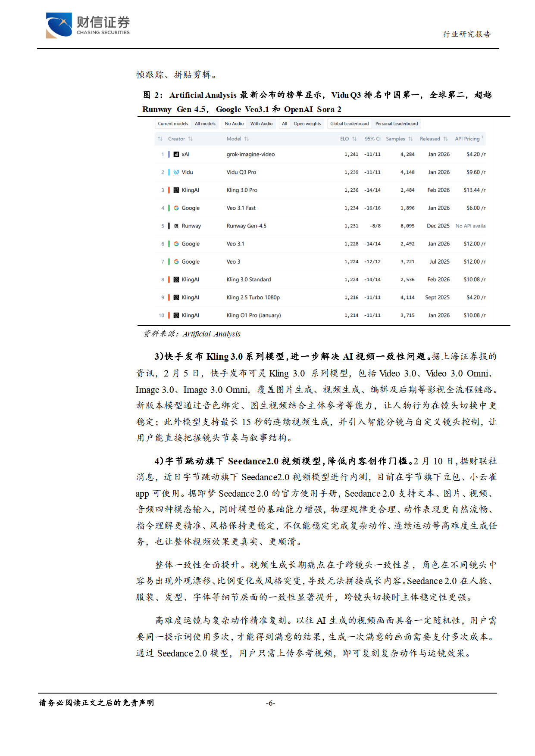Click the 95% CI column header
535x756 pixels.
pos(372,139)
